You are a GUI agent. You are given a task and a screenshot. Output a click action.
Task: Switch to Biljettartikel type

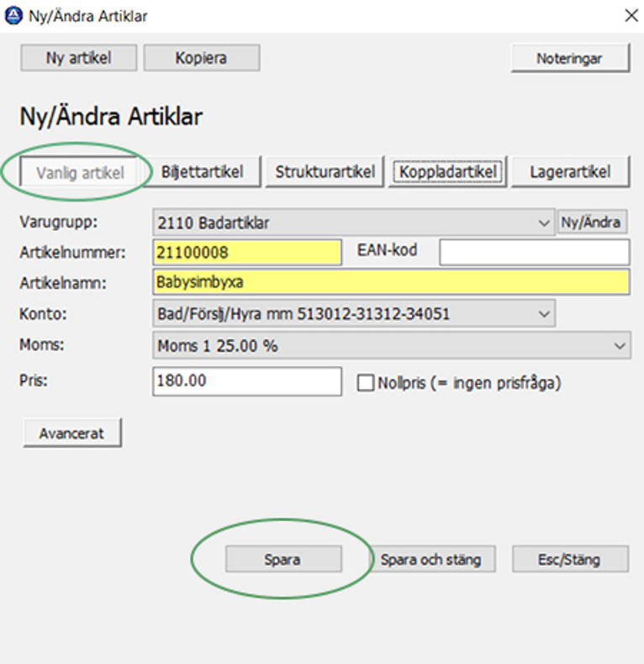click(202, 172)
